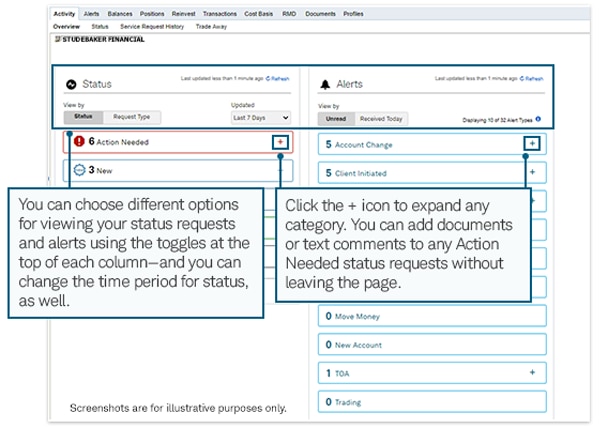
Task: Expand the Client Initiated alert category
Action: 532,172
